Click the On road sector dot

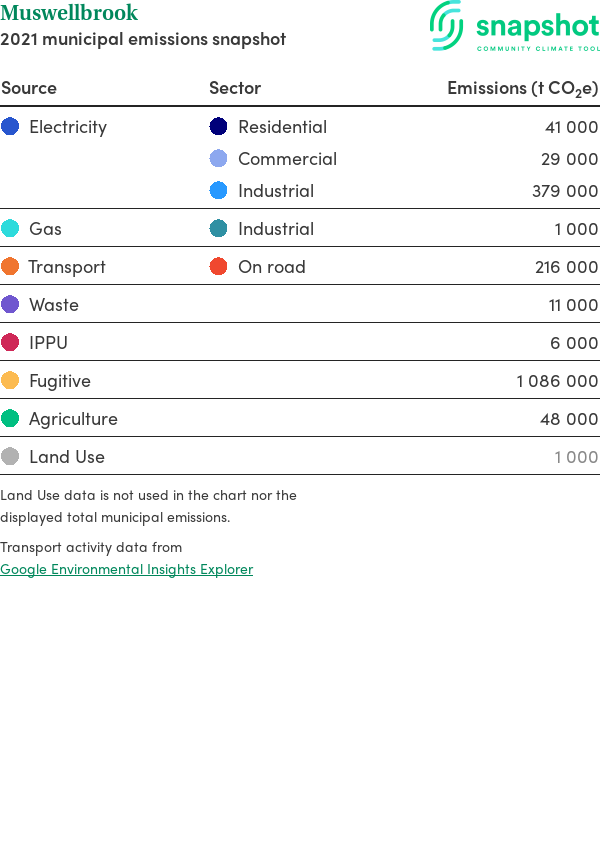[219, 267]
